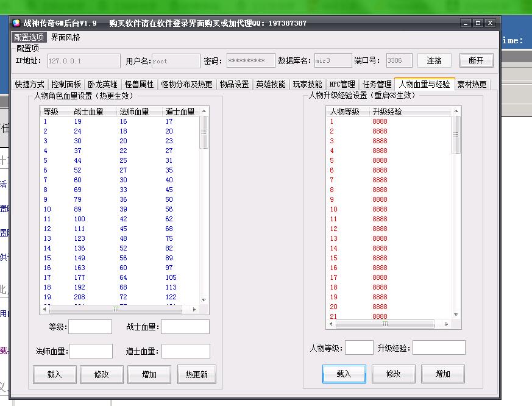532x406 pixels.
Task: Open the 界面风格 menu
Action: click(65, 37)
